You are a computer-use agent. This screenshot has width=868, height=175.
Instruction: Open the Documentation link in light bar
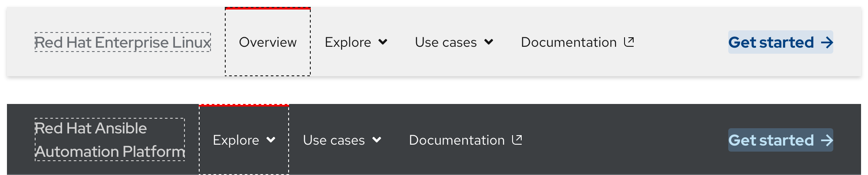click(x=569, y=42)
